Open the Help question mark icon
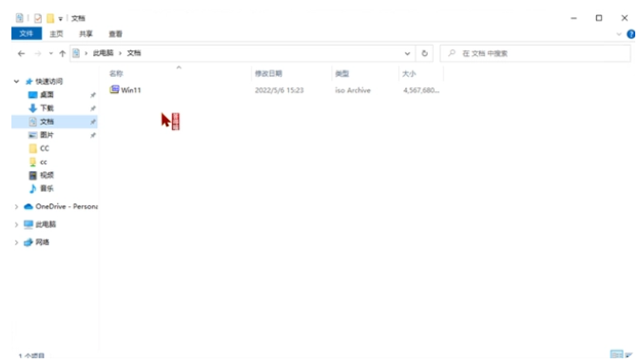Viewport: 640px width, 364px height. [631, 34]
